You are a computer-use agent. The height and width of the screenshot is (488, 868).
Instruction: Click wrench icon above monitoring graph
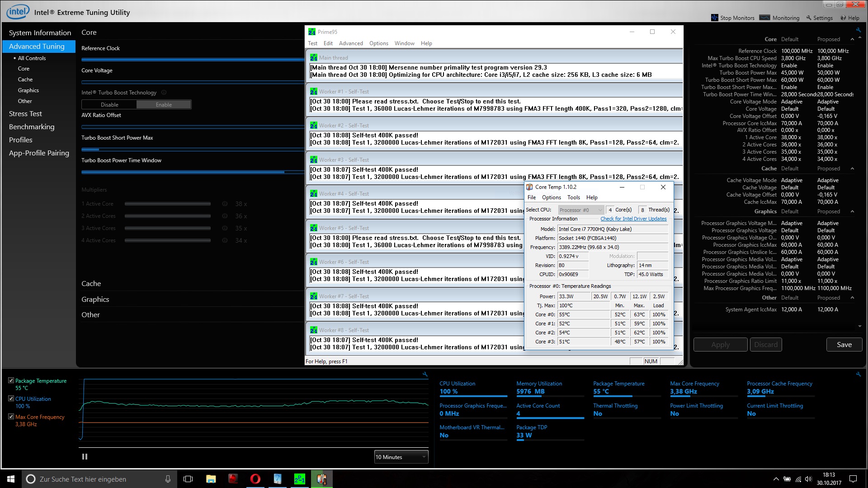click(x=425, y=374)
